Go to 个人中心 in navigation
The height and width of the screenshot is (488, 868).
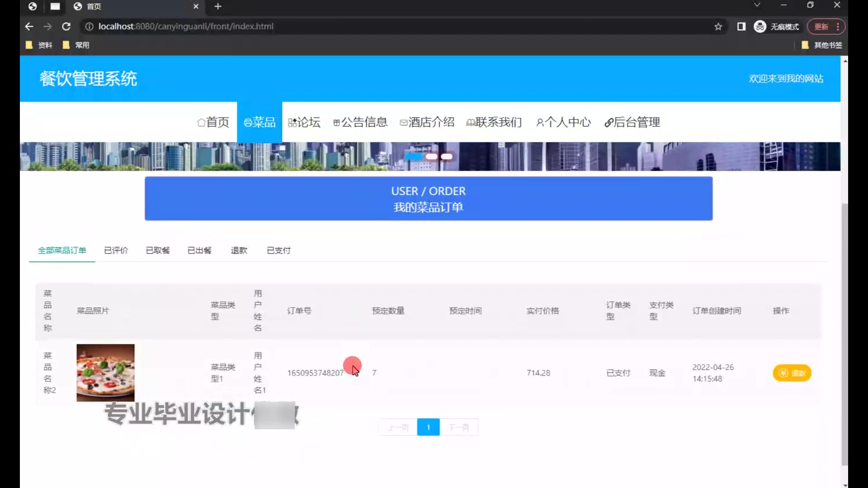click(564, 122)
